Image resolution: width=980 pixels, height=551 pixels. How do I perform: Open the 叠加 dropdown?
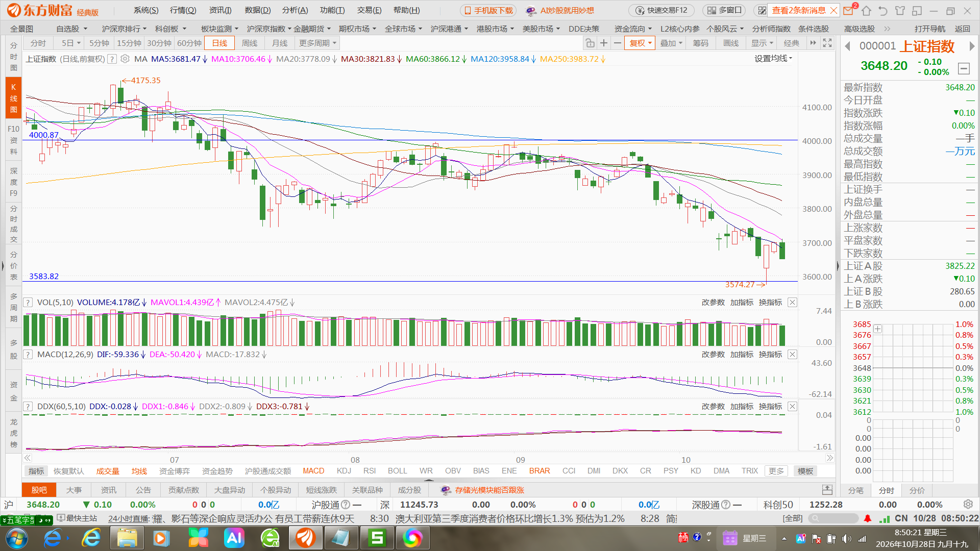tap(671, 43)
